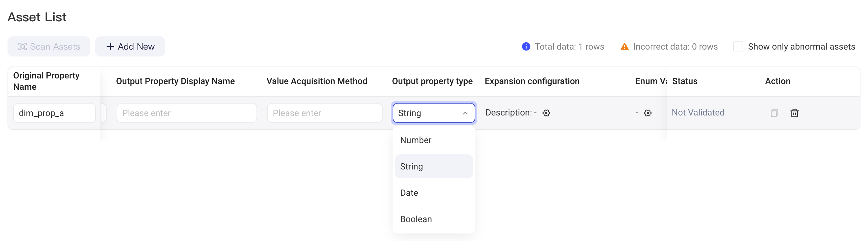Click the blue Total data info icon

(x=526, y=46)
